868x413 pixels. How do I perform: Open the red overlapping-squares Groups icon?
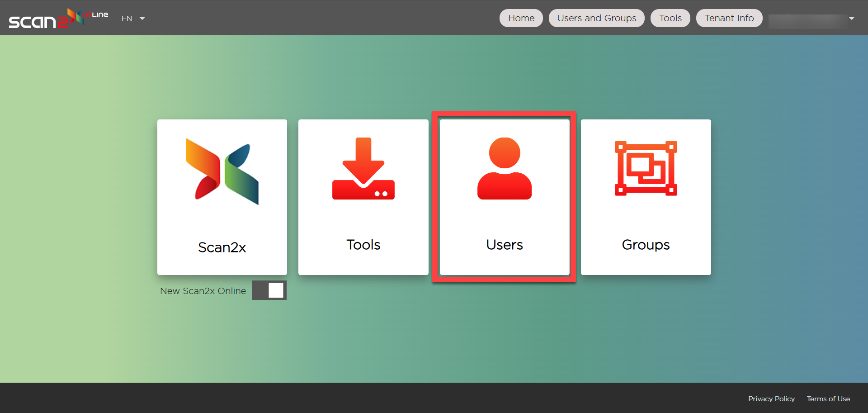646,168
